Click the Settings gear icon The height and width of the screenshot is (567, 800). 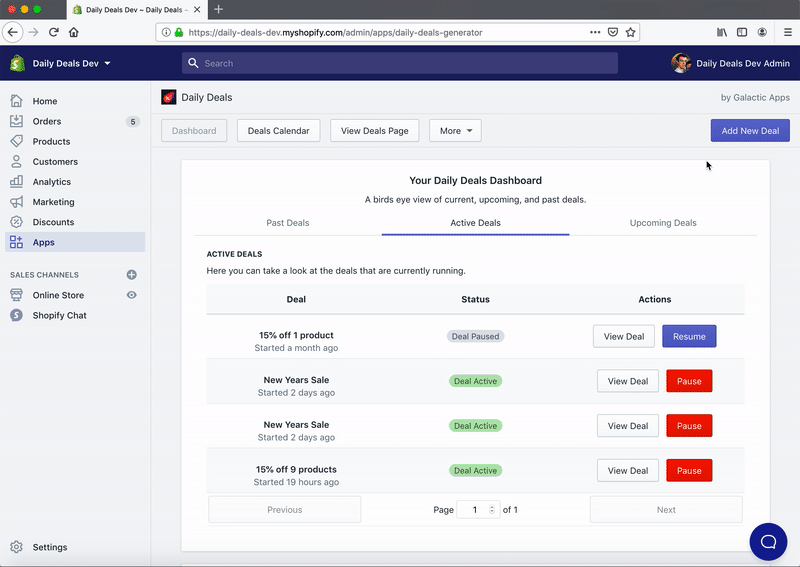tap(16, 547)
